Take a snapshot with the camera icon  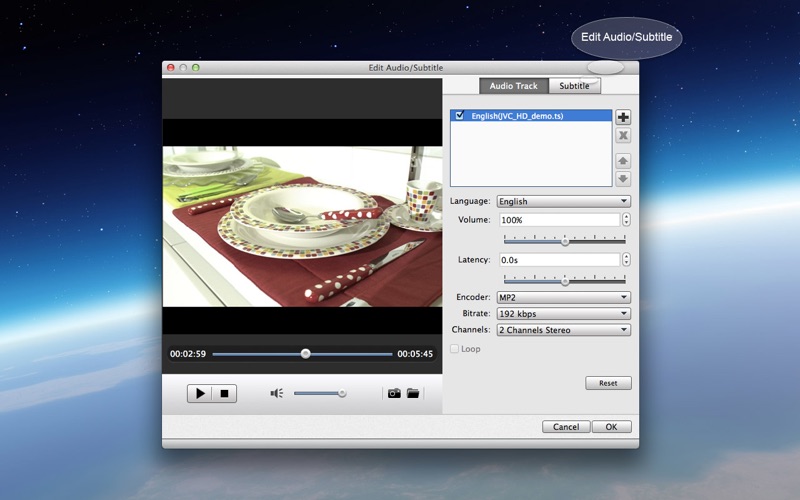394,393
